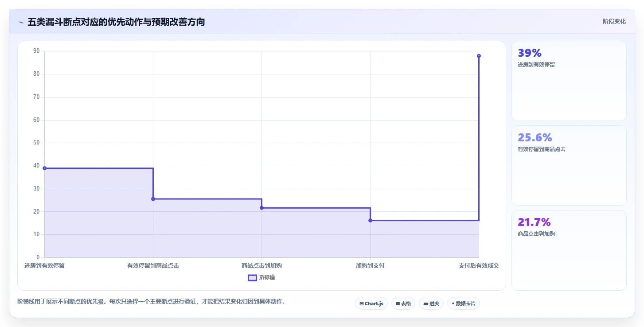
Task: Click the 21.7% value in the third card
Action: tap(534, 222)
